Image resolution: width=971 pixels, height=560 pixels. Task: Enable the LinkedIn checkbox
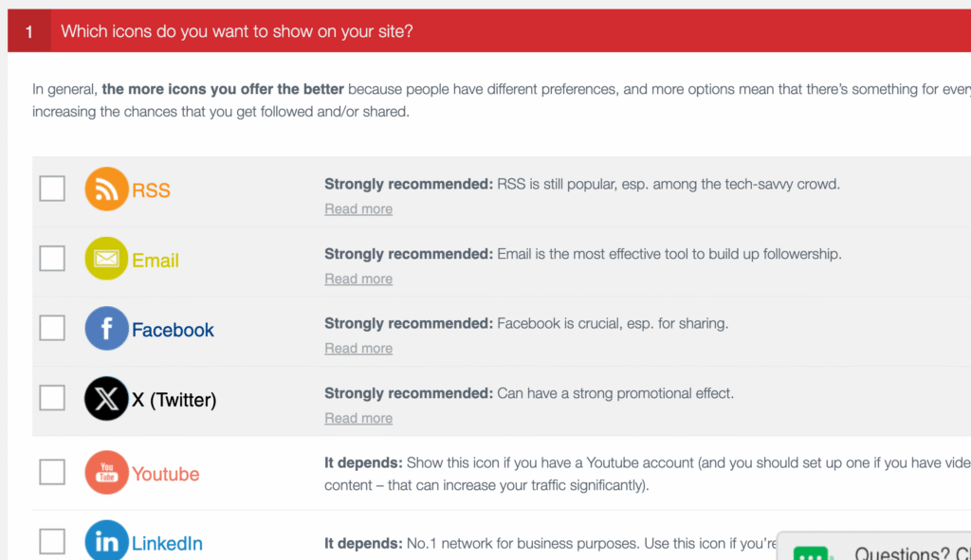(52, 542)
